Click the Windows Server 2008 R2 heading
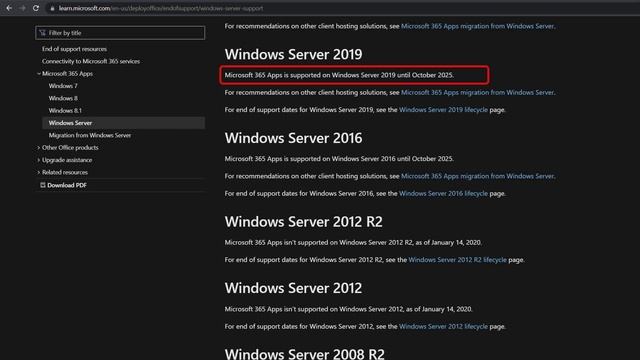The height and width of the screenshot is (360, 640). point(304,353)
